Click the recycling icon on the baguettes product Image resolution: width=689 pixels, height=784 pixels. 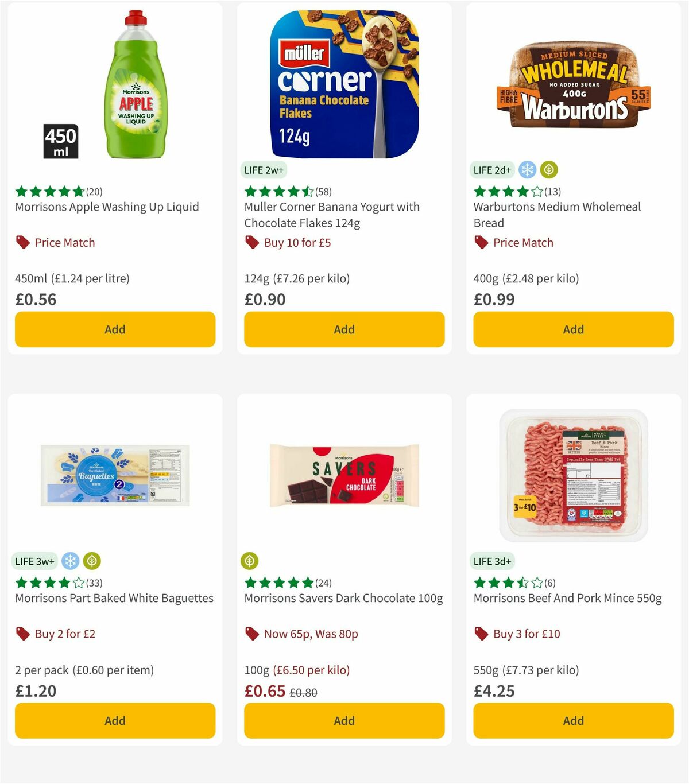point(92,561)
